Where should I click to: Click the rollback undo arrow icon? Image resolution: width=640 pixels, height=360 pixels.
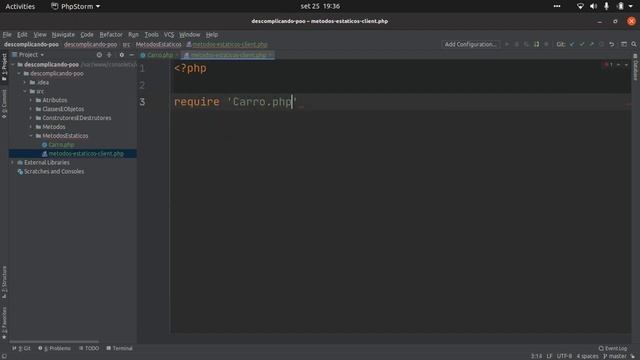click(611, 44)
